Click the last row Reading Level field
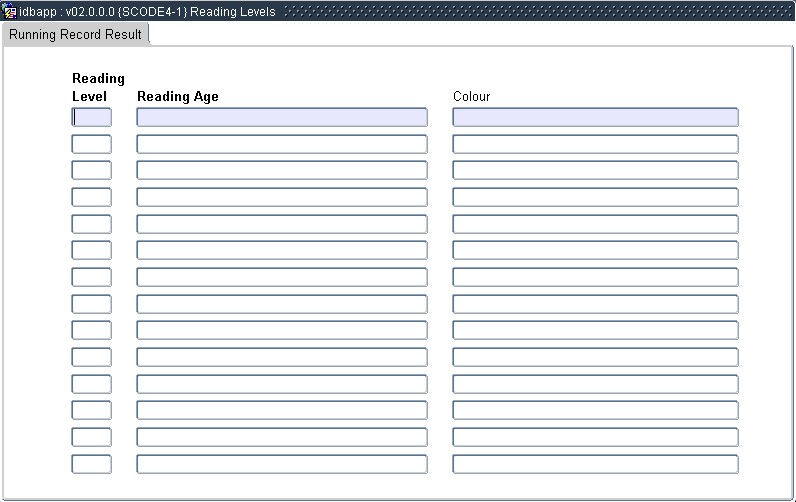 92,464
